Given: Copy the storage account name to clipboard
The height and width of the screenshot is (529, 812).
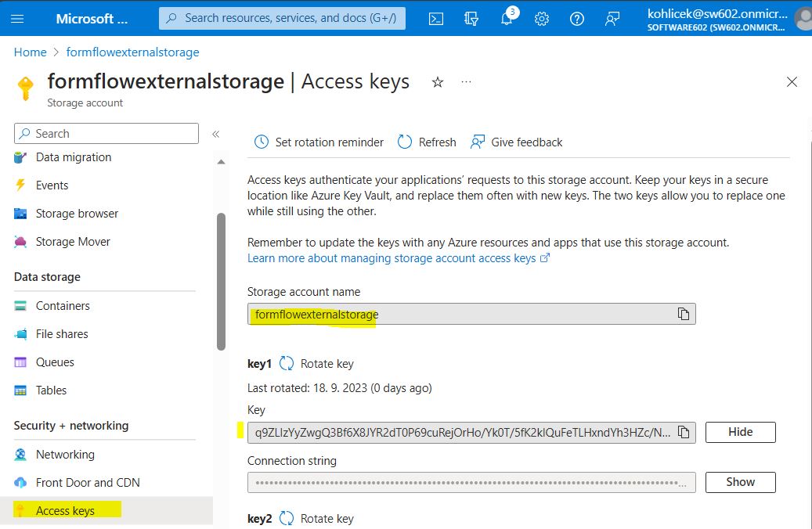Looking at the screenshot, I should (x=683, y=314).
